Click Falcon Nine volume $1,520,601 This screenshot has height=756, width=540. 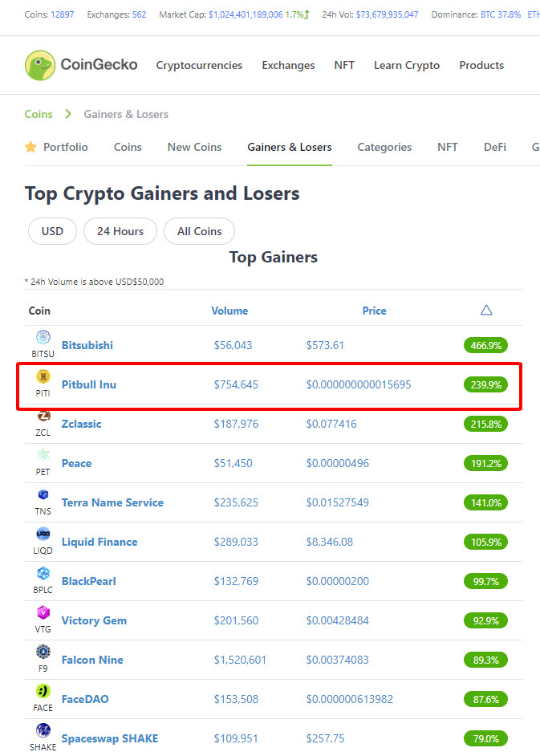tap(240, 660)
